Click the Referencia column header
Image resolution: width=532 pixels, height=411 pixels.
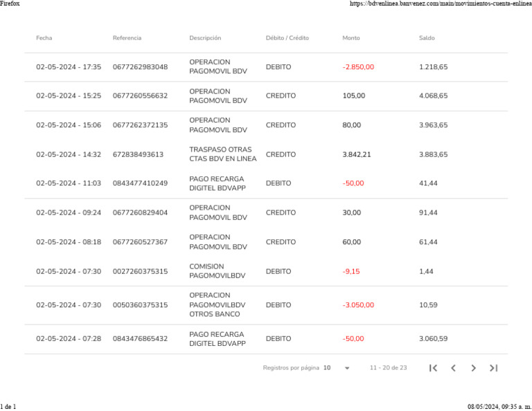pyautogui.click(x=127, y=38)
